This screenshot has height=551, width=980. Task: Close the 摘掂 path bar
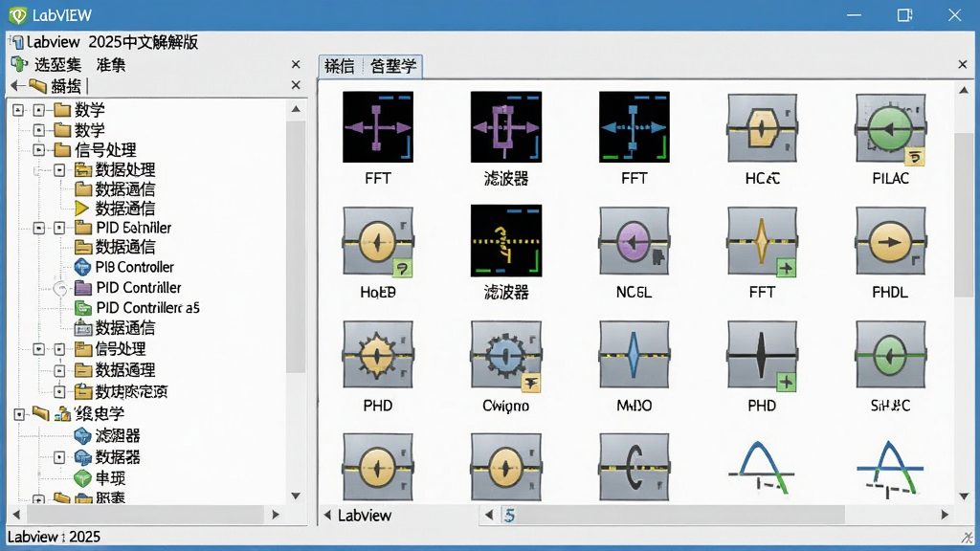point(296,85)
